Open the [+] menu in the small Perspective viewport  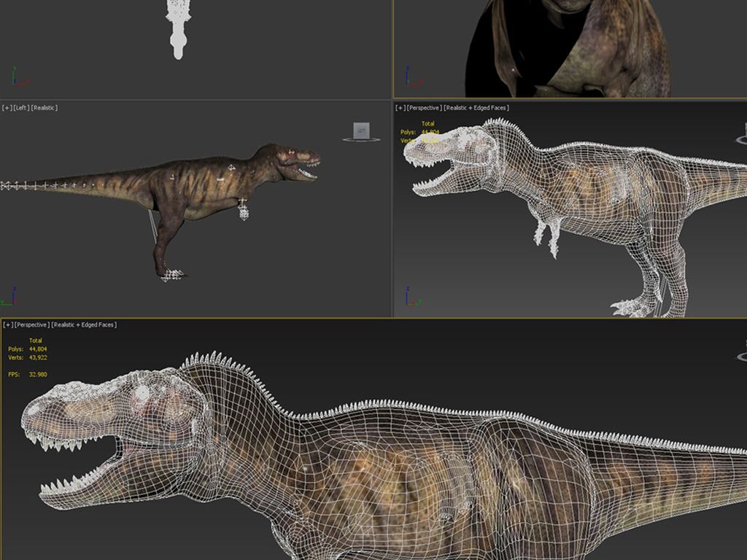click(x=400, y=108)
